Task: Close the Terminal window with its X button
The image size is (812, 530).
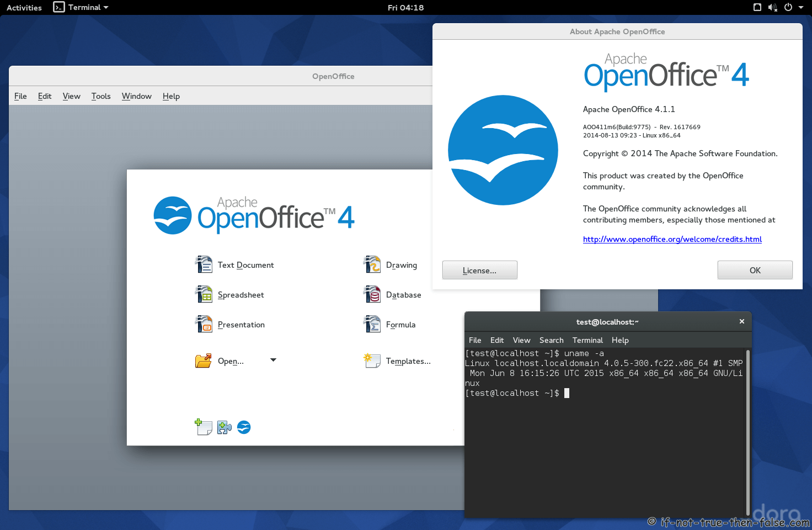Action: pos(742,321)
